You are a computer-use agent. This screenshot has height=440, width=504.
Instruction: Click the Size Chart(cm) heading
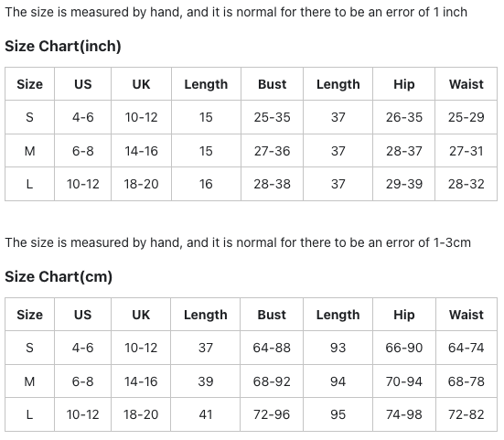click(x=59, y=277)
